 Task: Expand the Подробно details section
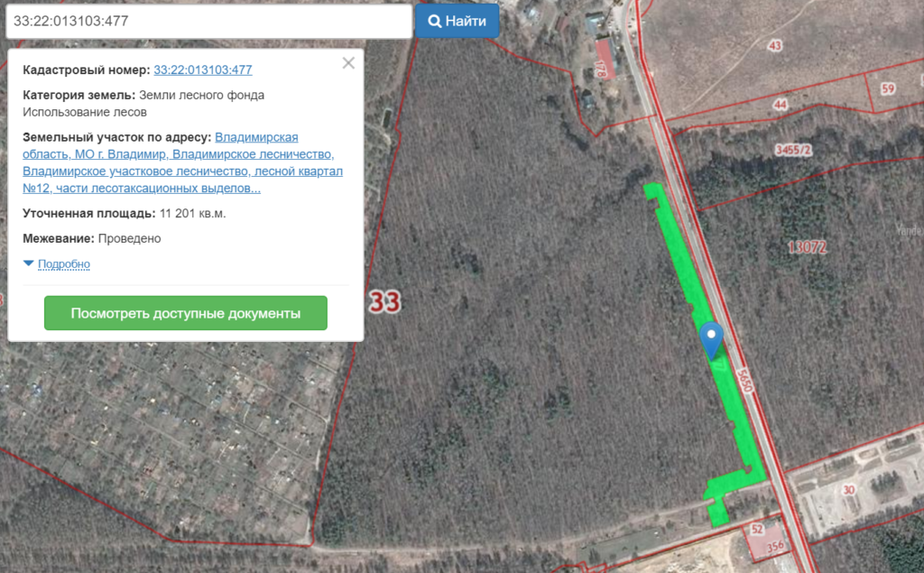(64, 263)
